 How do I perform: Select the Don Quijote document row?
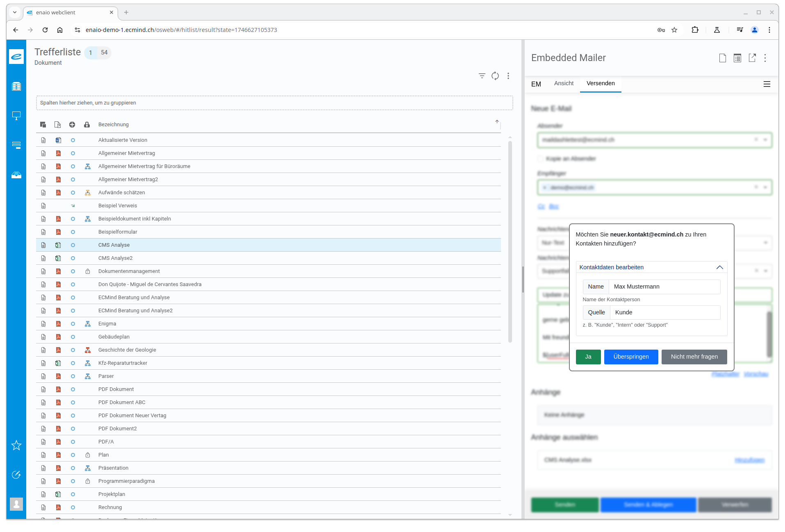point(268,284)
